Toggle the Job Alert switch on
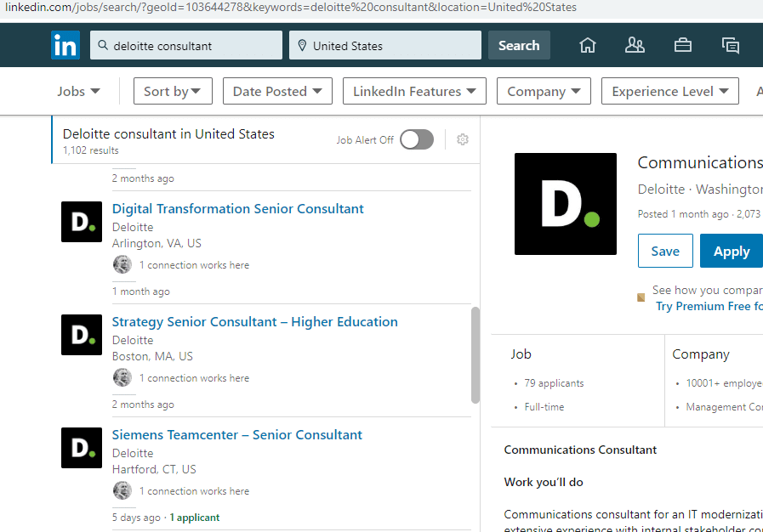Screen dimensions: 763x532 (417, 139)
